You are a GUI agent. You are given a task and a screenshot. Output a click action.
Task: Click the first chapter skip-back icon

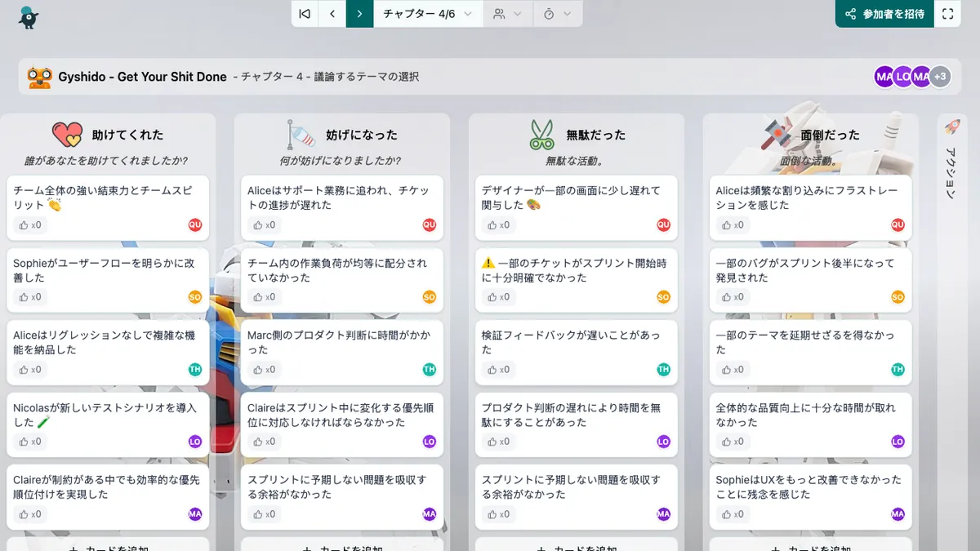[305, 14]
